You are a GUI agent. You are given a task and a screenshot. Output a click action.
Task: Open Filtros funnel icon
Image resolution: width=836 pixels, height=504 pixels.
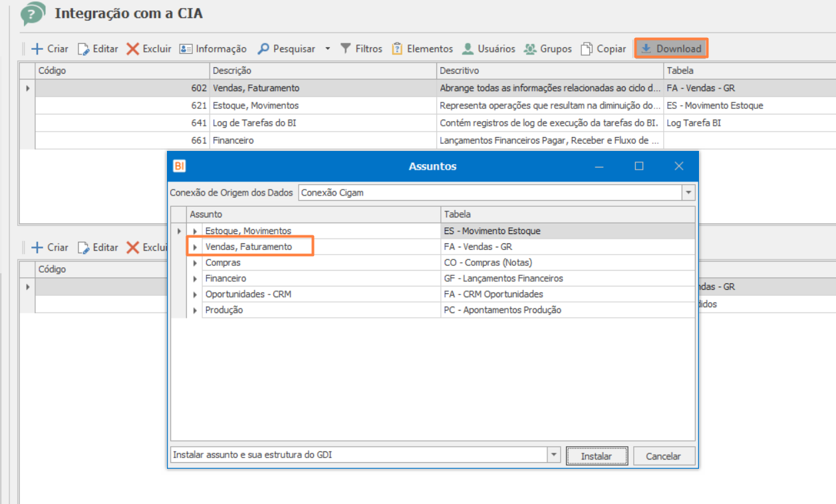point(346,49)
